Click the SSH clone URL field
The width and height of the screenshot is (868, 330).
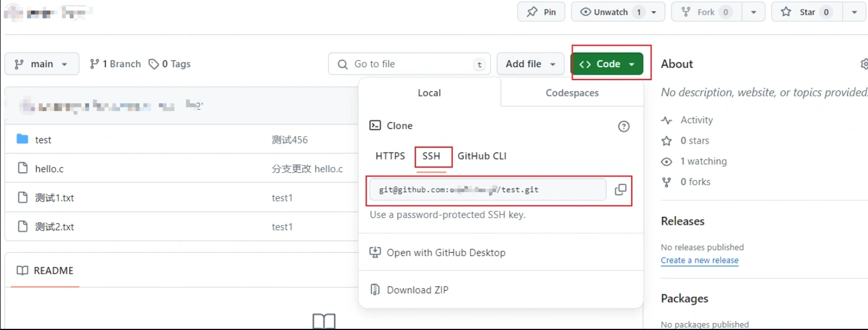tap(488, 190)
